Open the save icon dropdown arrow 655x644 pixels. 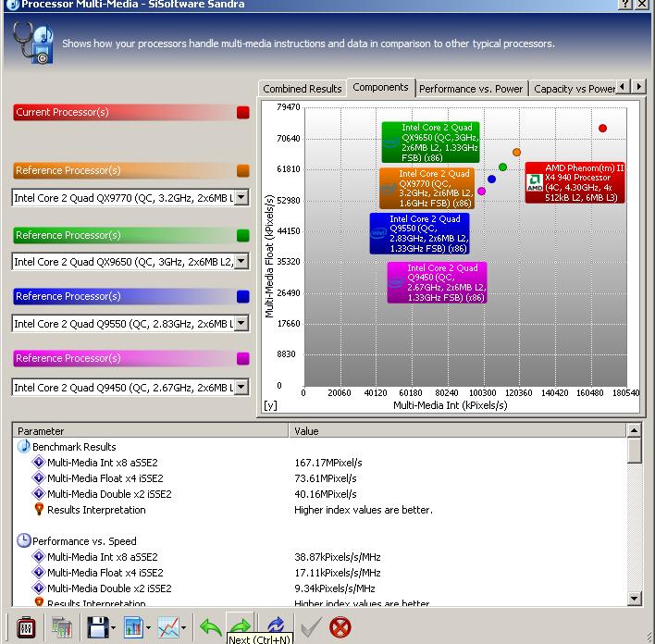click(x=113, y=627)
